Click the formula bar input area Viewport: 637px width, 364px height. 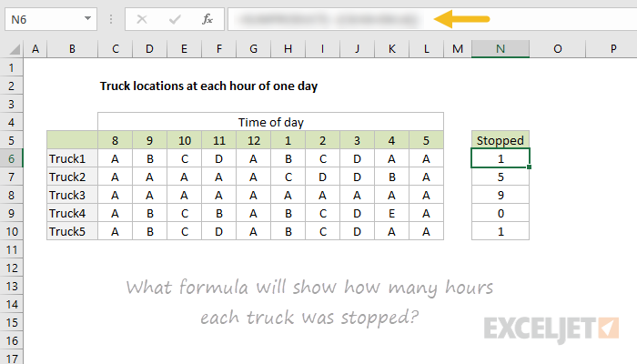[432, 19]
